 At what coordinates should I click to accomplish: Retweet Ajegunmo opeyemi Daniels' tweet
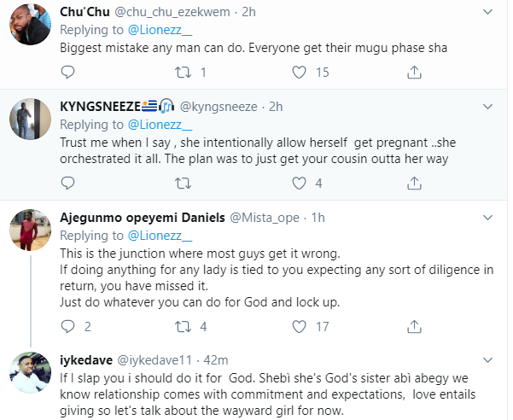181,326
